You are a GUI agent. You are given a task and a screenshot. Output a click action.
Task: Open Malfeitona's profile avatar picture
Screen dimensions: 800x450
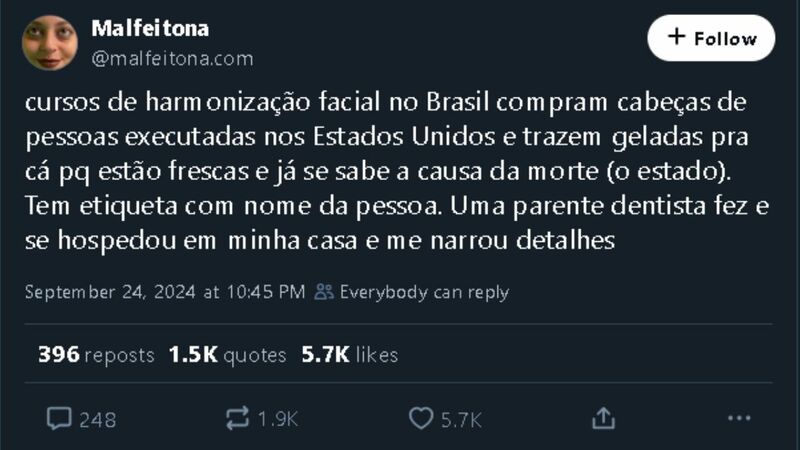coord(50,42)
